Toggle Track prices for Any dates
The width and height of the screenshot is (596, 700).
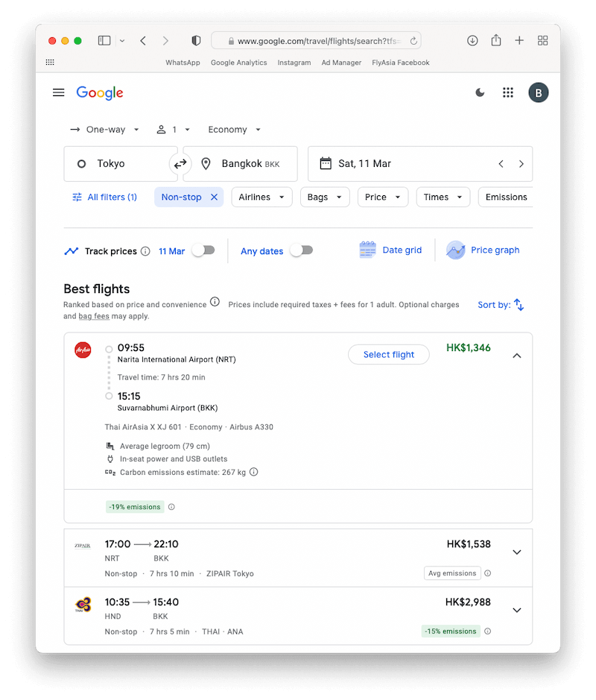point(302,250)
